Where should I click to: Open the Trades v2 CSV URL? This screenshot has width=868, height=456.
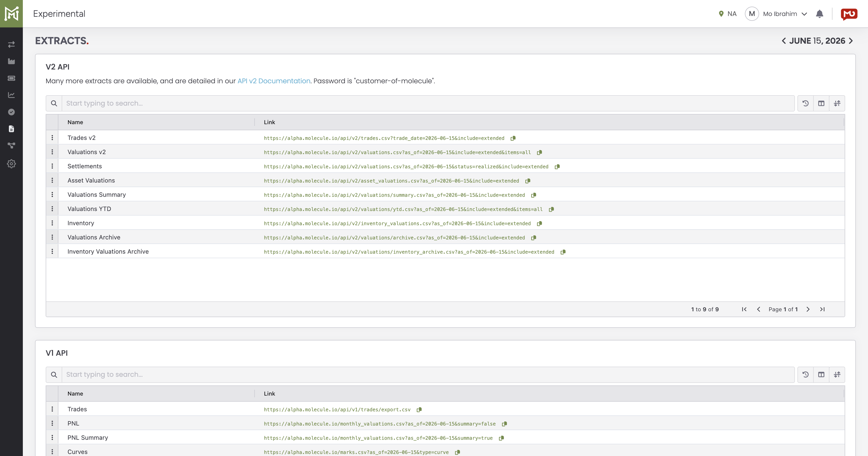pyautogui.click(x=384, y=138)
